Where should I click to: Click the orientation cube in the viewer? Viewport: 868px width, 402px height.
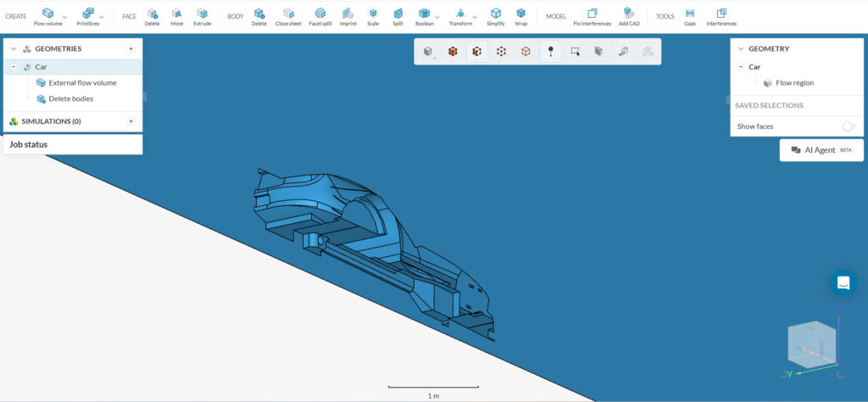click(811, 346)
